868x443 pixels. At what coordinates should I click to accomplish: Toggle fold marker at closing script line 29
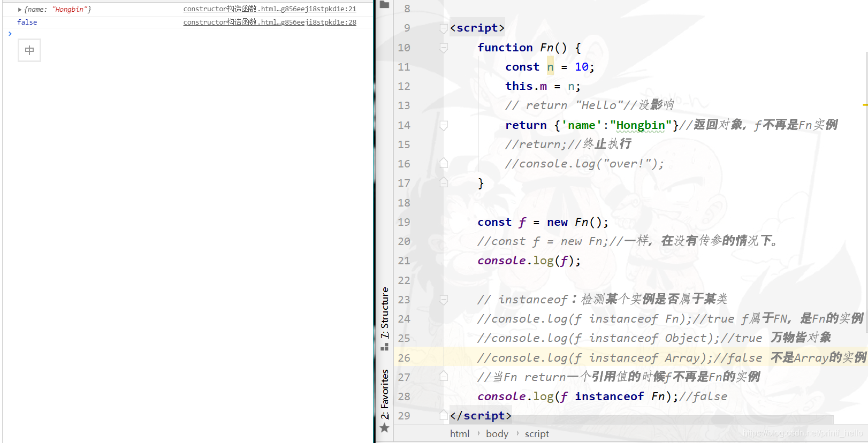pos(444,415)
